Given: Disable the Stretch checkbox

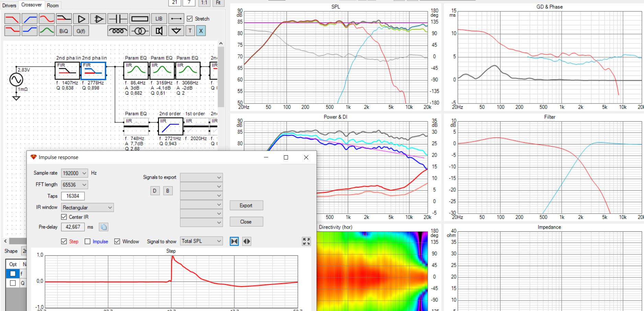Looking at the screenshot, I should 189,19.
